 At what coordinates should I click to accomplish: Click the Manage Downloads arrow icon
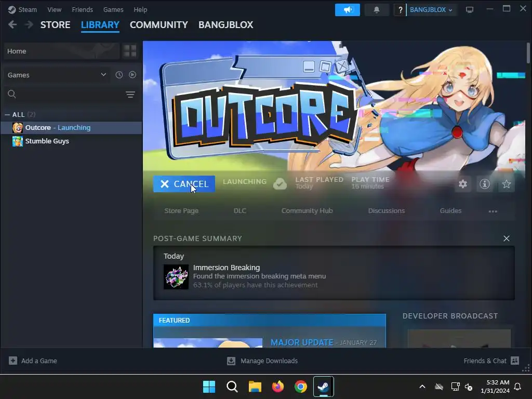point(231,361)
